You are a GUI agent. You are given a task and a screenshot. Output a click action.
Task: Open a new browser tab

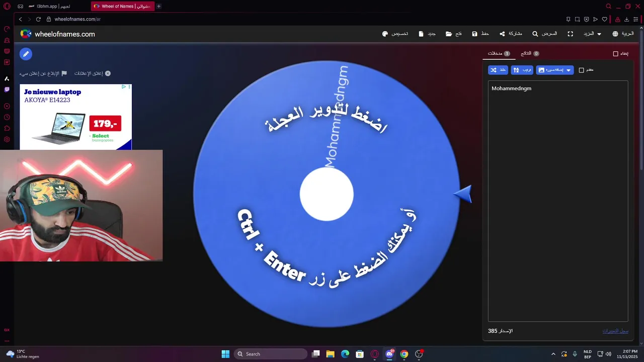158,6
